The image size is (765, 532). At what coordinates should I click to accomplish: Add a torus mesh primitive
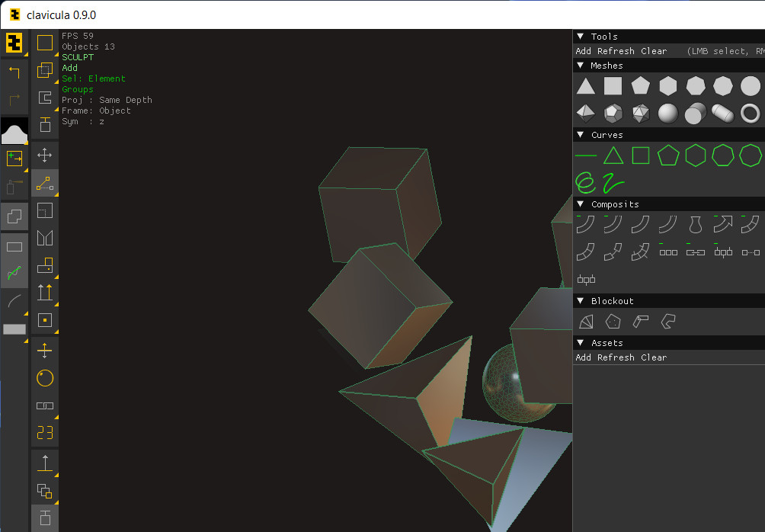click(751, 114)
